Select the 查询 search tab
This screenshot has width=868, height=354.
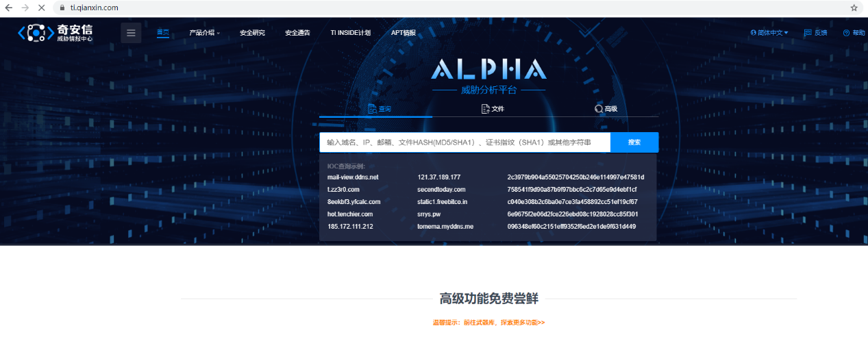[x=380, y=109]
